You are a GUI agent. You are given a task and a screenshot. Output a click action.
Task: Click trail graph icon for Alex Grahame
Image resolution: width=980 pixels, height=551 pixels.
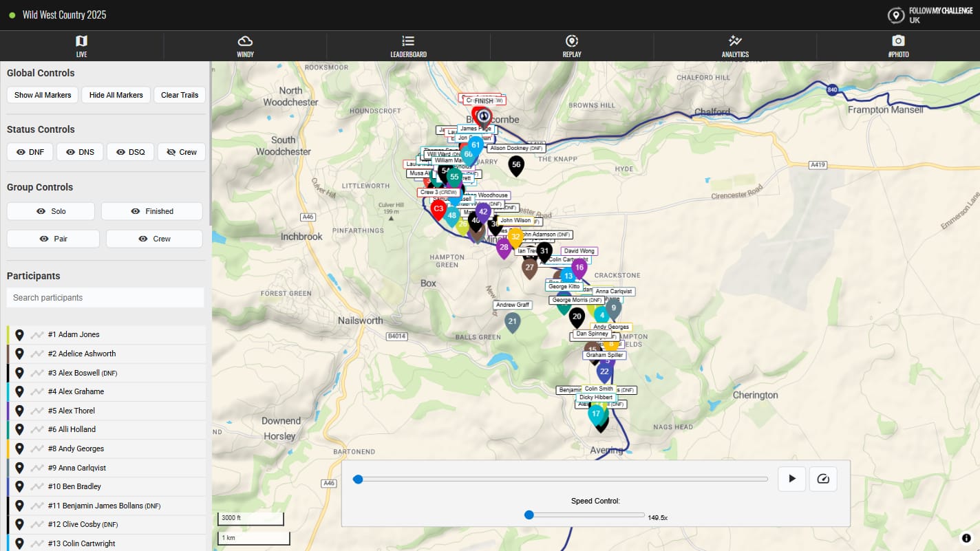pyautogui.click(x=37, y=392)
